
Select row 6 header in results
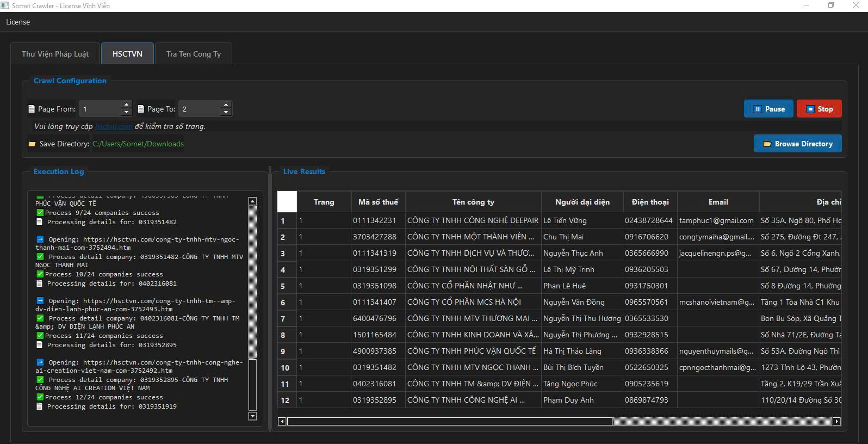pyautogui.click(x=283, y=303)
